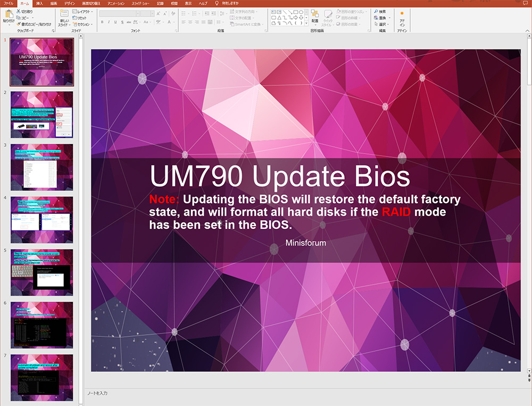
Task: Switch to the Animations (アニメーション) tab
Action: click(116, 3)
